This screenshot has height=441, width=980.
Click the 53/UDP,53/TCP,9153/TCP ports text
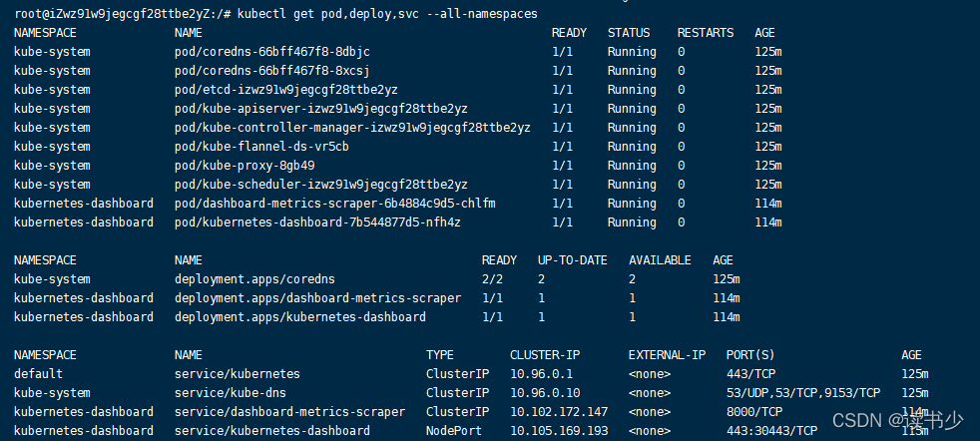point(803,393)
